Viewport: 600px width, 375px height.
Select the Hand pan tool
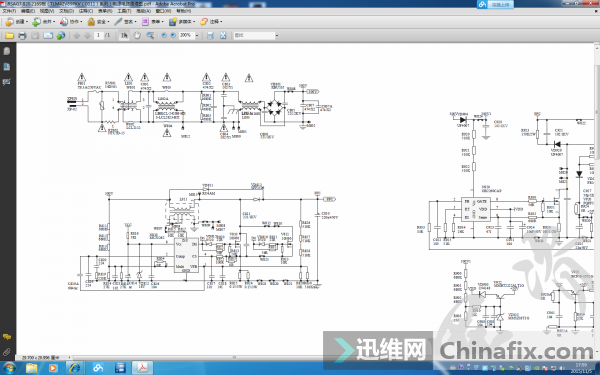click(x=137, y=36)
